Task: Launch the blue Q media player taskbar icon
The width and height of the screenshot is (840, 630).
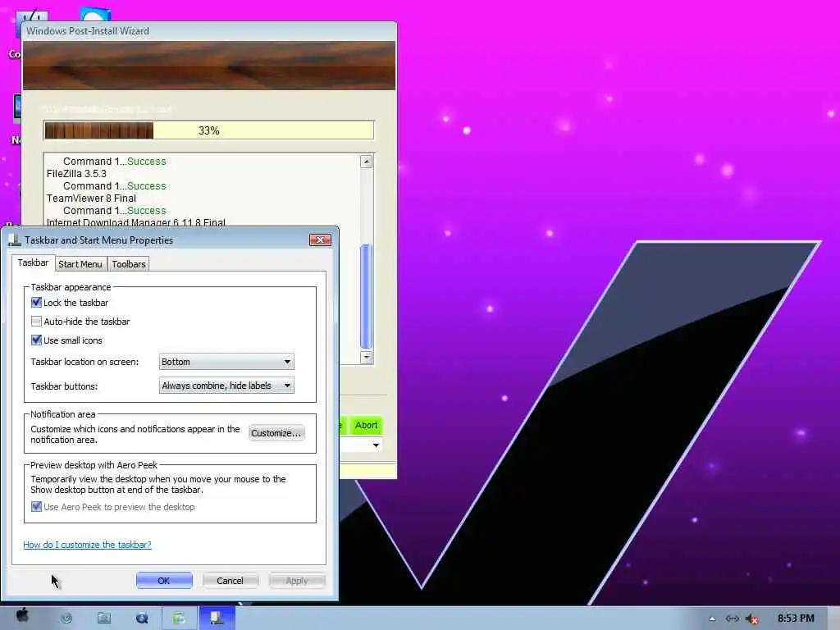Action: (x=142, y=619)
